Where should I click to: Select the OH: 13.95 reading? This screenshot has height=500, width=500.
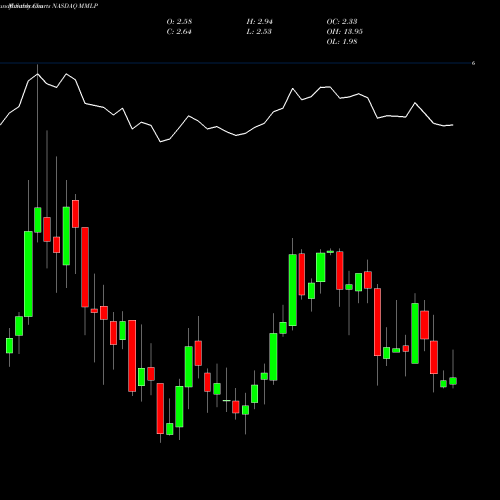pyautogui.click(x=345, y=31)
